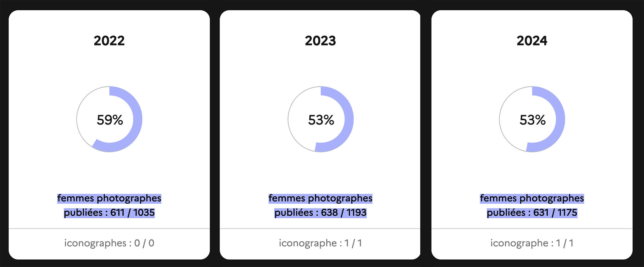Click the 2024 year heading

click(532, 41)
